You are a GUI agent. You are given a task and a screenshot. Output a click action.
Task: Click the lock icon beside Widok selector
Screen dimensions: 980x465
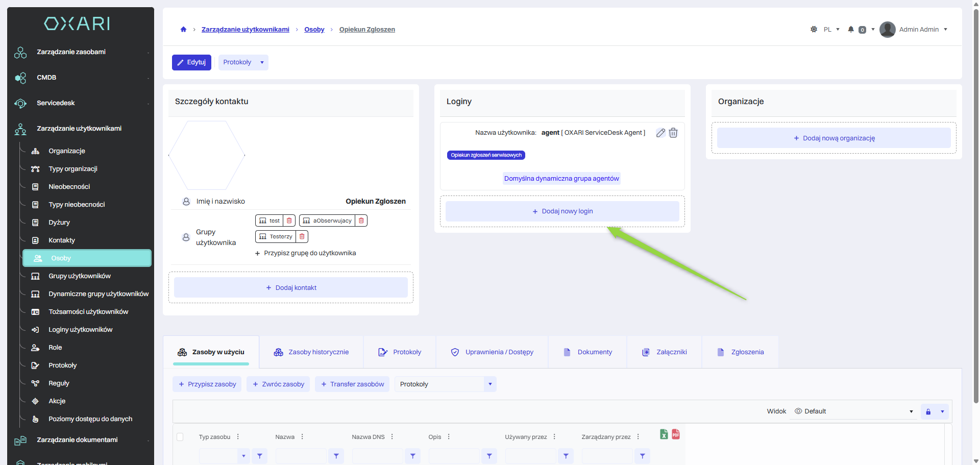928,411
